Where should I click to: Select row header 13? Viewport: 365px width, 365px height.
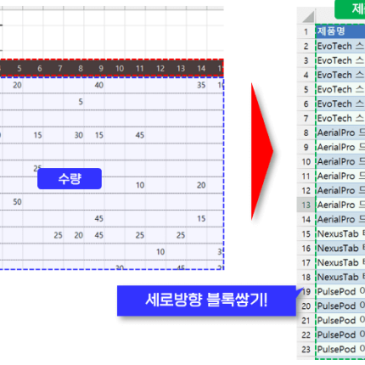[306, 205]
